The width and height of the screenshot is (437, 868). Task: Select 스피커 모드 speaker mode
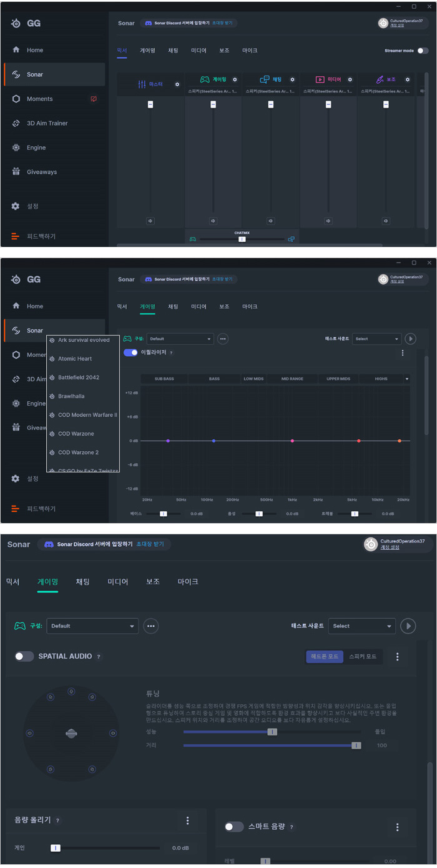[x=363, y=657]
